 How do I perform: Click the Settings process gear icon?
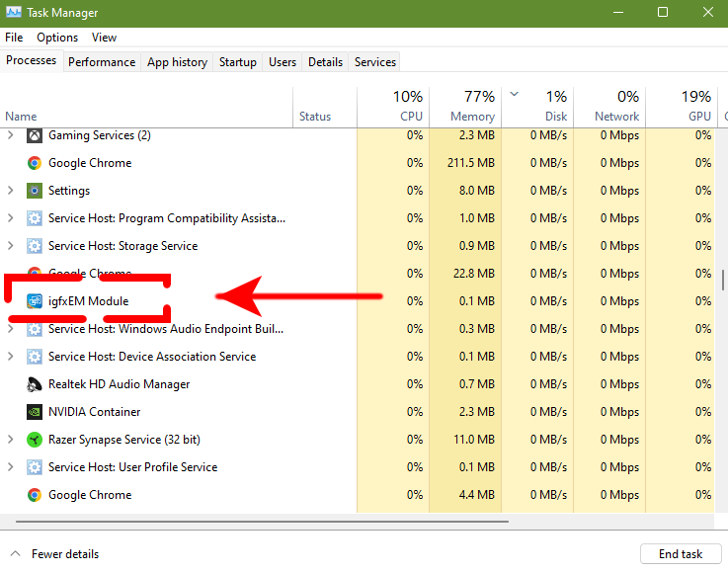[x=35, y=191]
